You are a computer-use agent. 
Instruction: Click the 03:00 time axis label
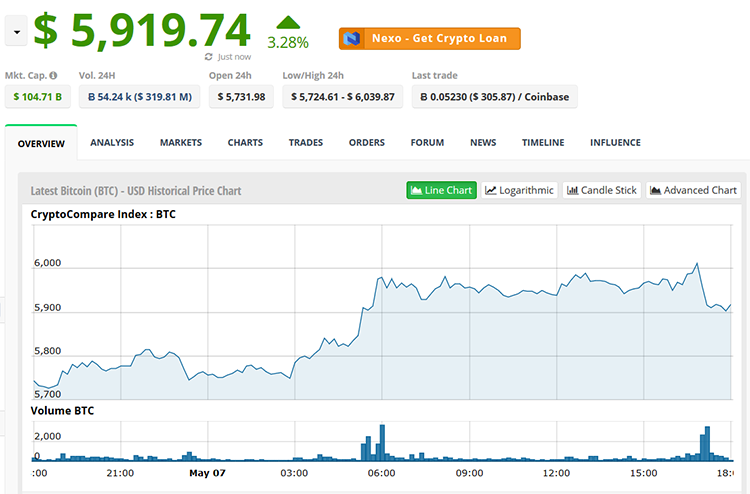coord(294,473)
